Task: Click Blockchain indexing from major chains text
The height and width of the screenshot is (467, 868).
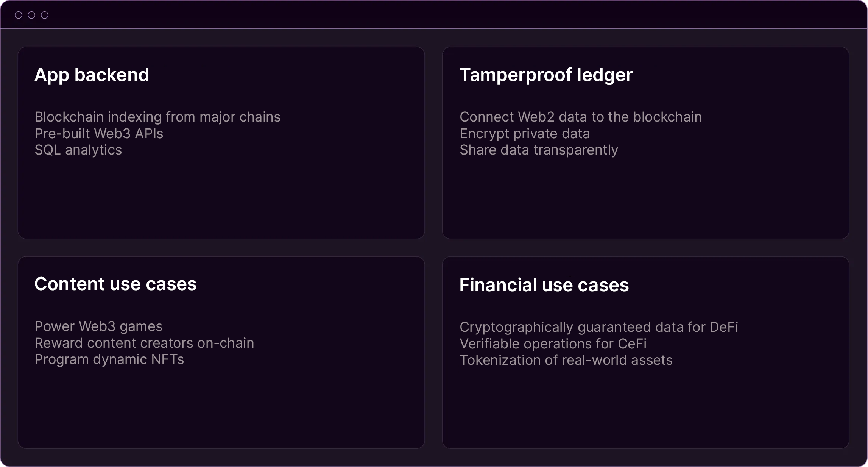Action: [x=157, y=117]
